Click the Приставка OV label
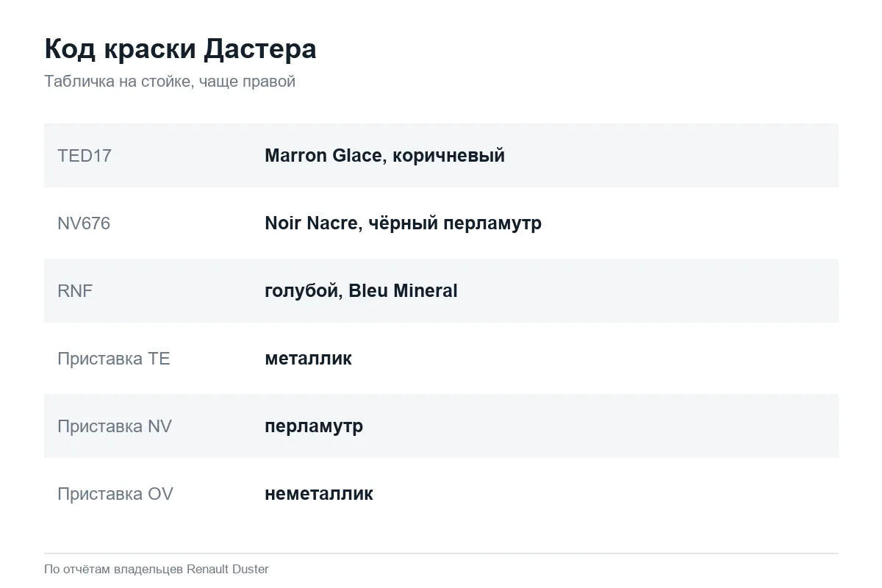 [115, 494]
